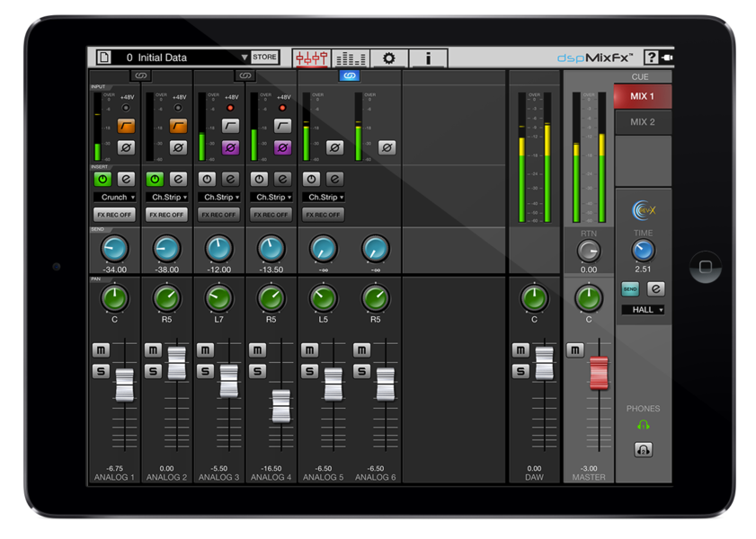Select the MIX 1 cue tab

tap(642, 96)
